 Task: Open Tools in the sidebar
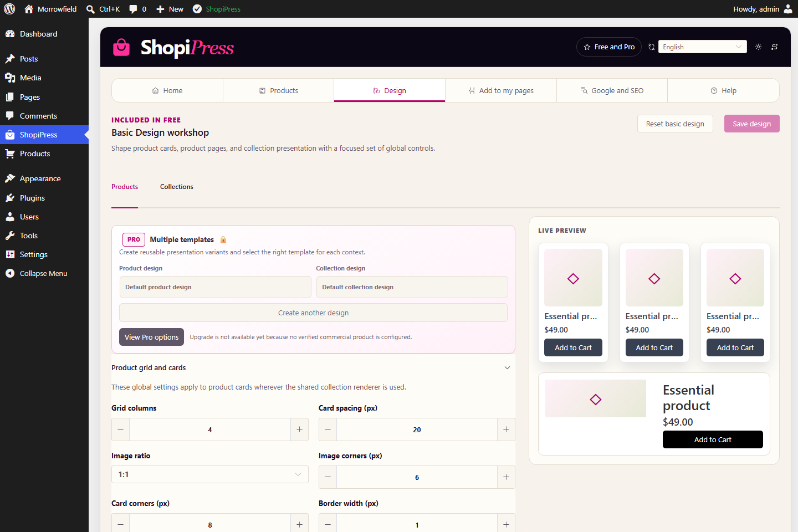44,236
